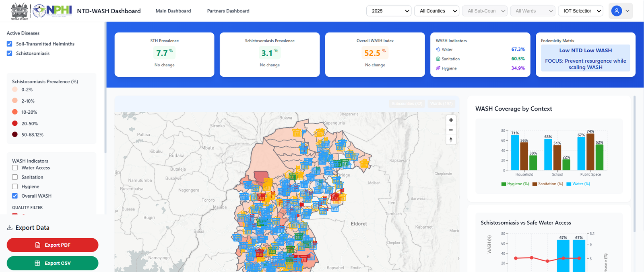
Task: Click the download icon beside Export Data
Action: point(10,228)
